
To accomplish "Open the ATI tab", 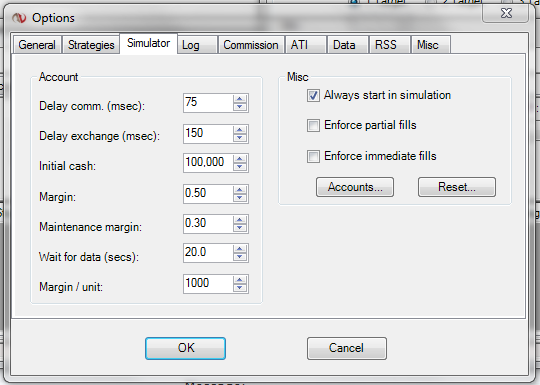I will 306,45.
